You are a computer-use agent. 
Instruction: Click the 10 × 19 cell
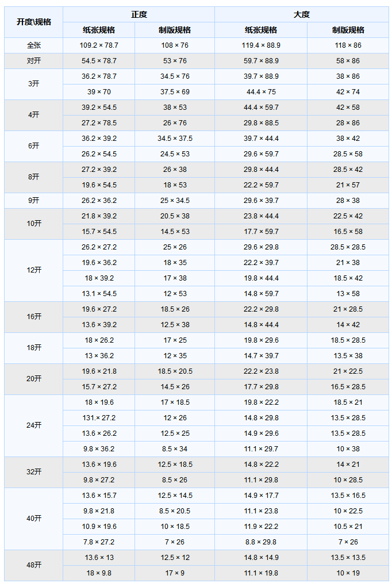[348, 573]
